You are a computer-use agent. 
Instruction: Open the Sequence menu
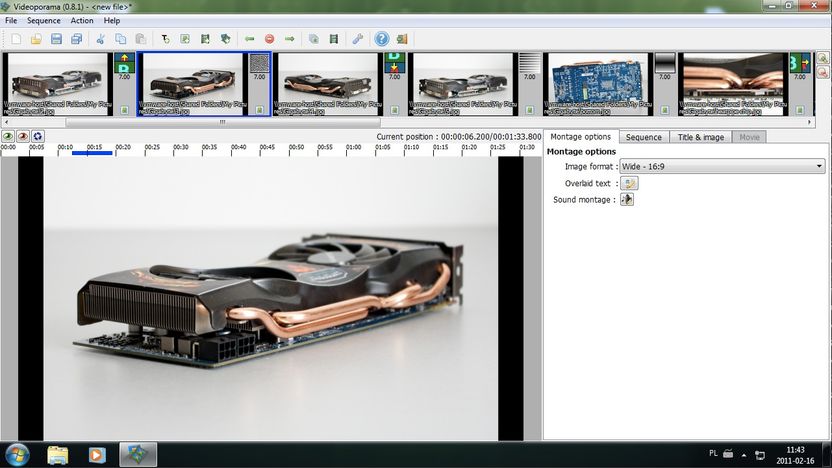pyautogui.click(x=44, y=21)
